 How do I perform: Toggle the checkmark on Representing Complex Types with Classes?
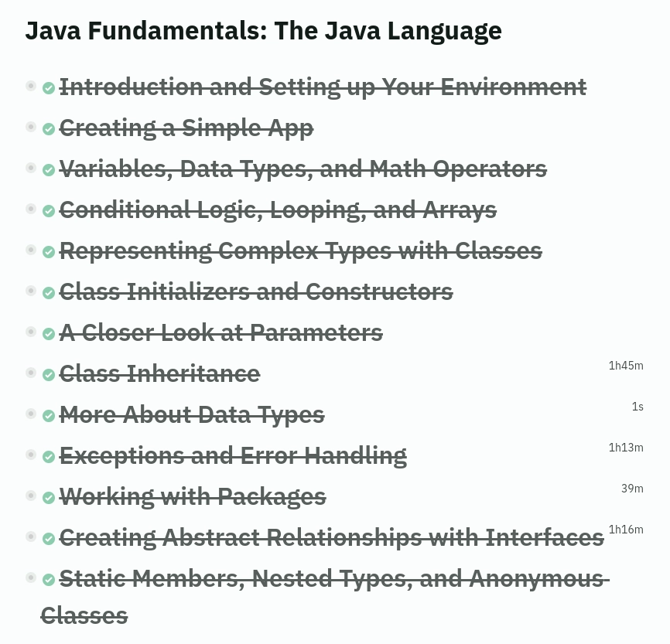point(49,252)
